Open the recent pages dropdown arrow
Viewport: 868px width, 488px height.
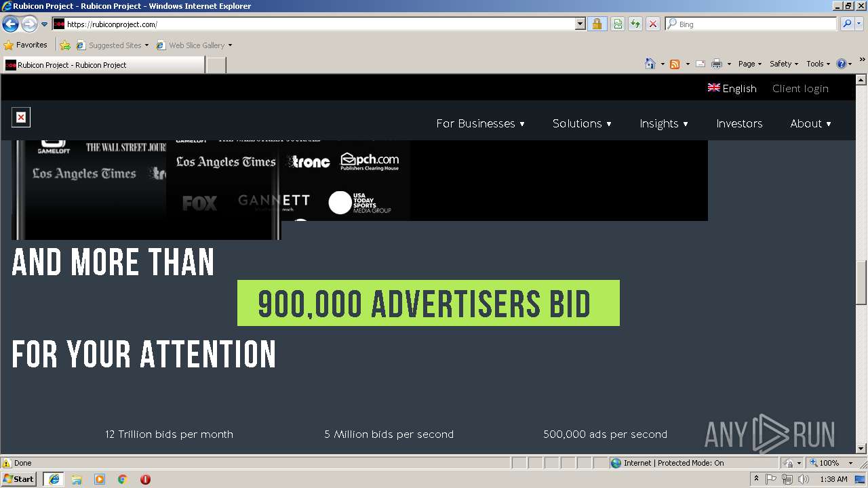tap(45, 24)
